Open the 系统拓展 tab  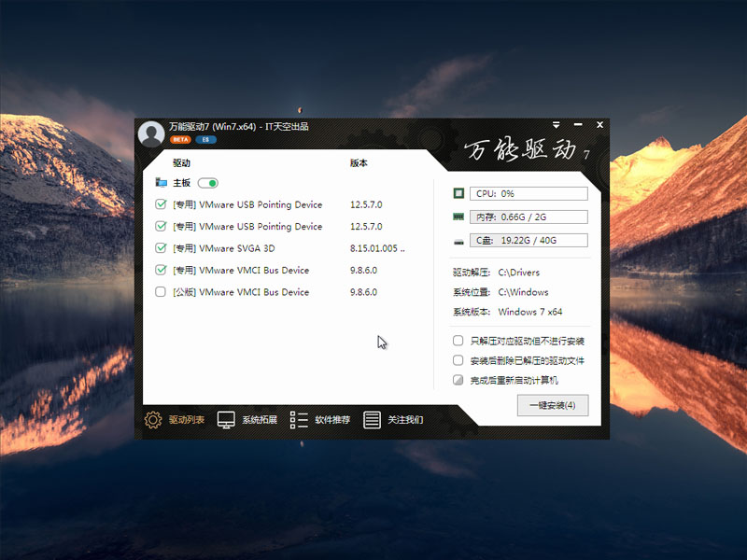[247, 419]
